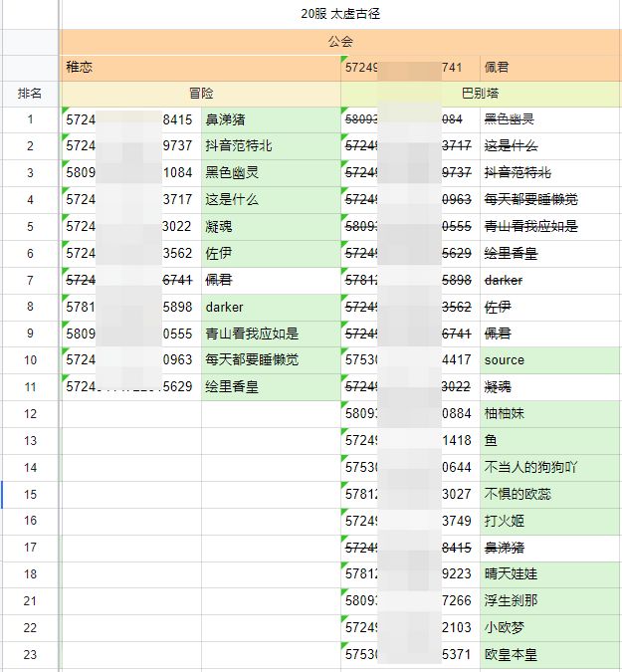622x672 pixels.
Task: Select the 排名 header cell
Action: pyautogui.click(x=30, y=94)
